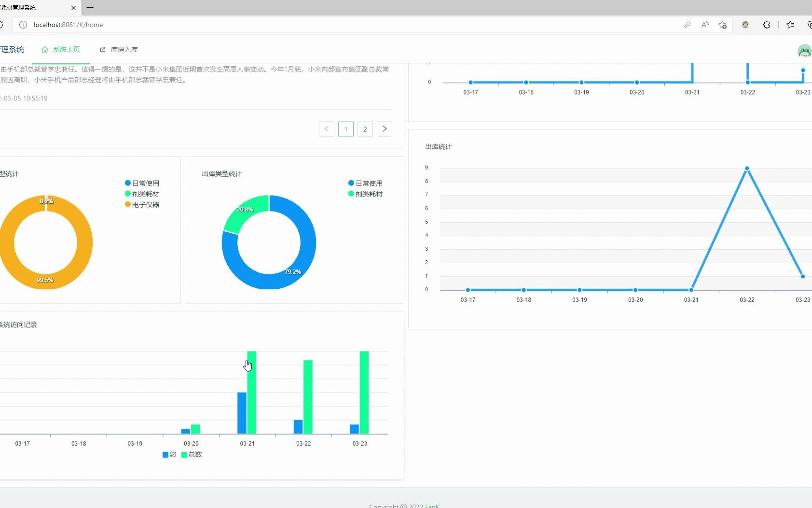The width and height of the screenshot is (812, 508).
Task: Click the 系统访问记录 section title
Action: (x=18, y=325)
